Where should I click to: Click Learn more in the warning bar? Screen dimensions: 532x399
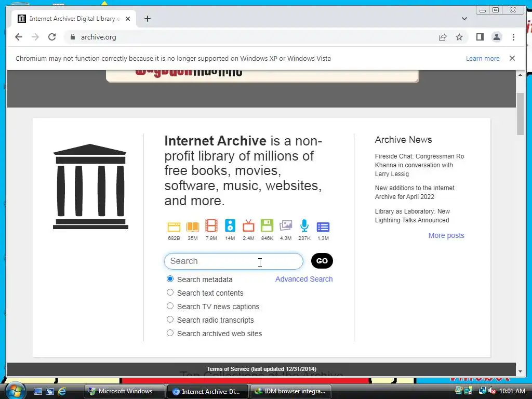pyautogui.click(x=483, y=58)
